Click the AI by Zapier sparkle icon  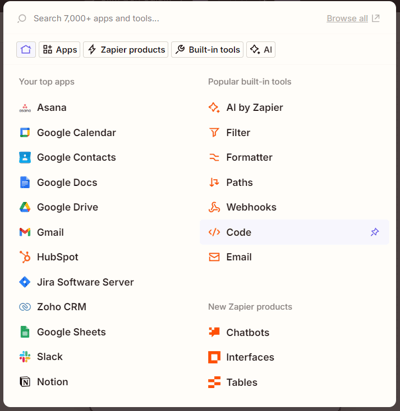click(214, 108)
